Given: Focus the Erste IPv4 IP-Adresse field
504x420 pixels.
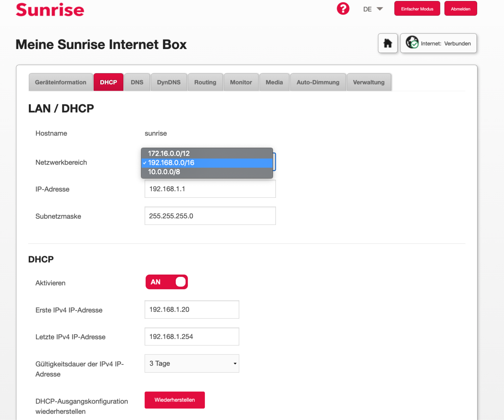Looking at the screenshot, I should (192, 310).
